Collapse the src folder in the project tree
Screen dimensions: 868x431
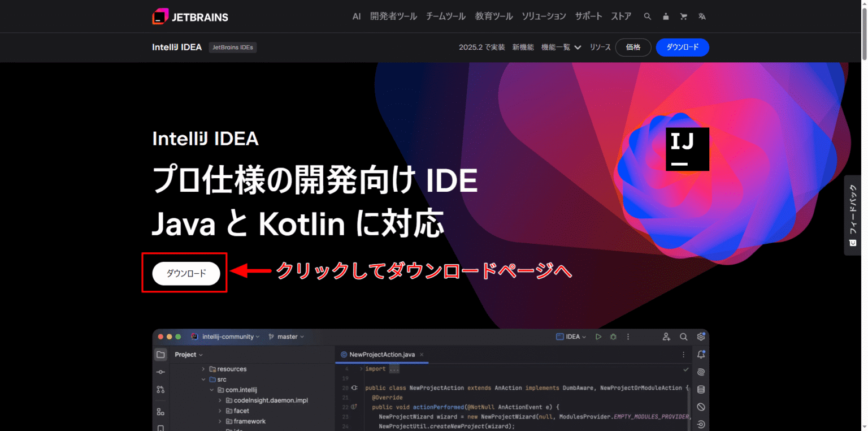203,379
